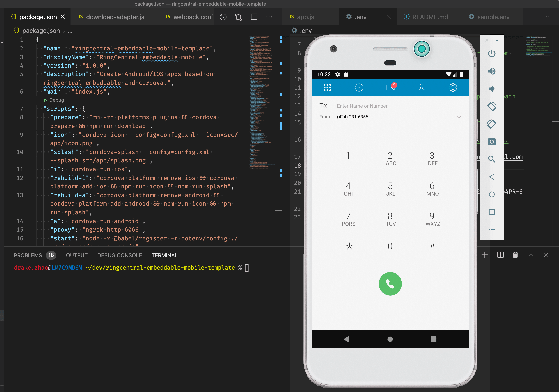Screen dimensions: 559x392
Task: Open the call history clock icon
Action: pyautogui.click(x=359, y=87)
